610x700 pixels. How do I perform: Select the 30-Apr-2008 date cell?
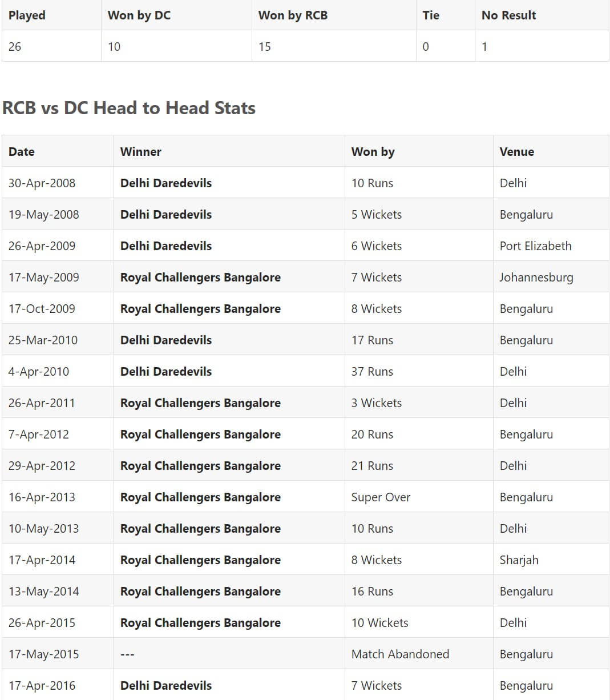42,183
